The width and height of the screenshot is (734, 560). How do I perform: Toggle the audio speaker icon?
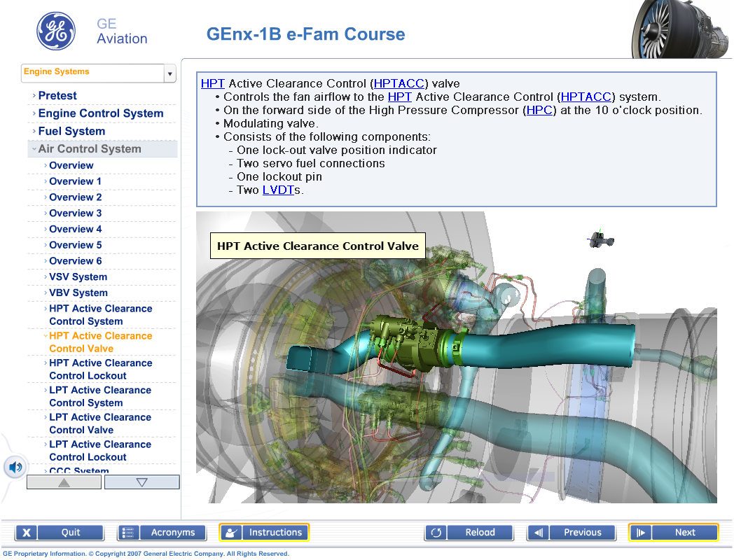pos(15,467)
